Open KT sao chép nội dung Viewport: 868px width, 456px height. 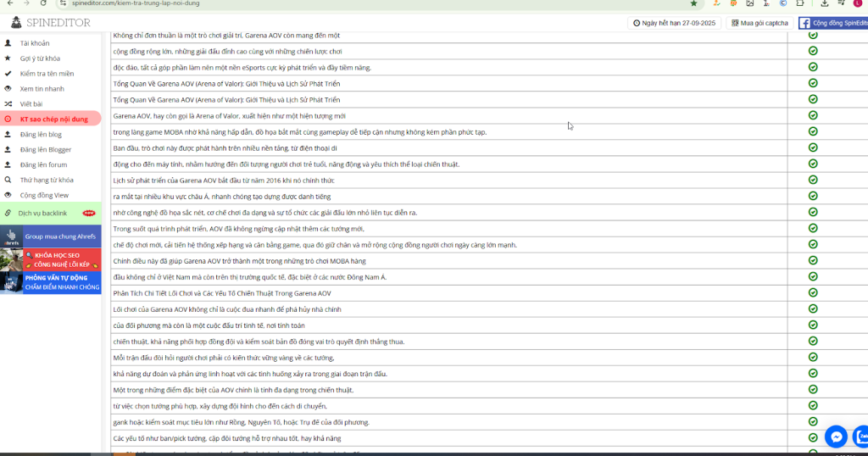click(53, 120)
